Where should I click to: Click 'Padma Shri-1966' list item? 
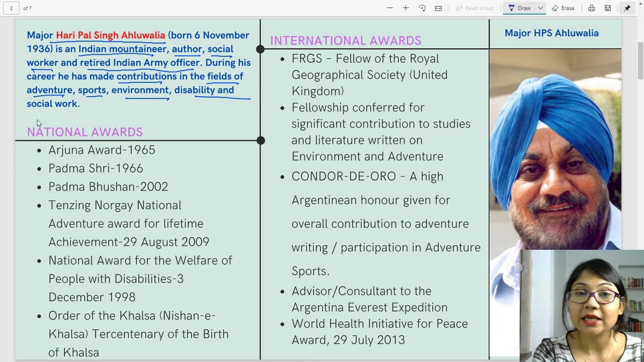[x=96, y=168]
